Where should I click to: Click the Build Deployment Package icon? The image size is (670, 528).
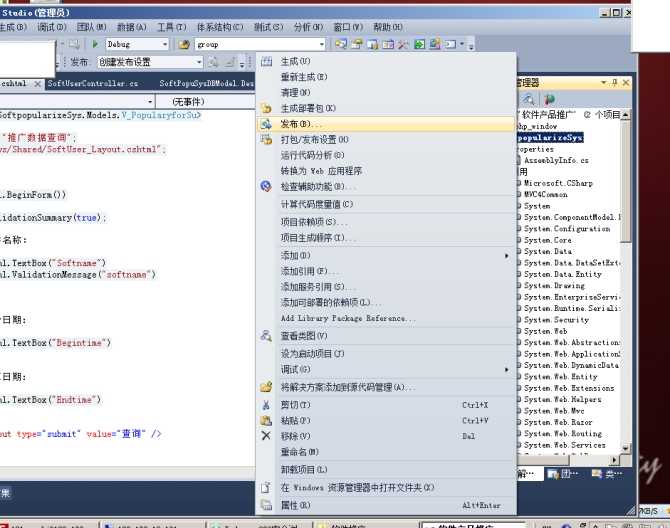pyautogui.click(x=266, y=108)
